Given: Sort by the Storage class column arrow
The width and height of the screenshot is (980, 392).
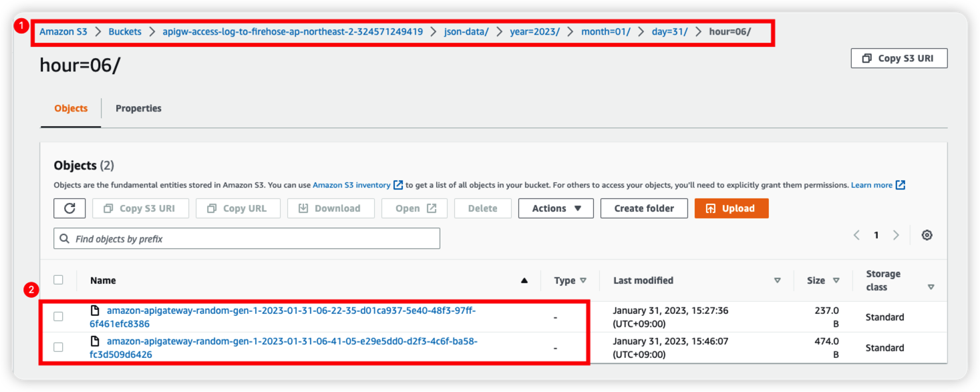Looking at the screenshot, I should pos(931,287).
